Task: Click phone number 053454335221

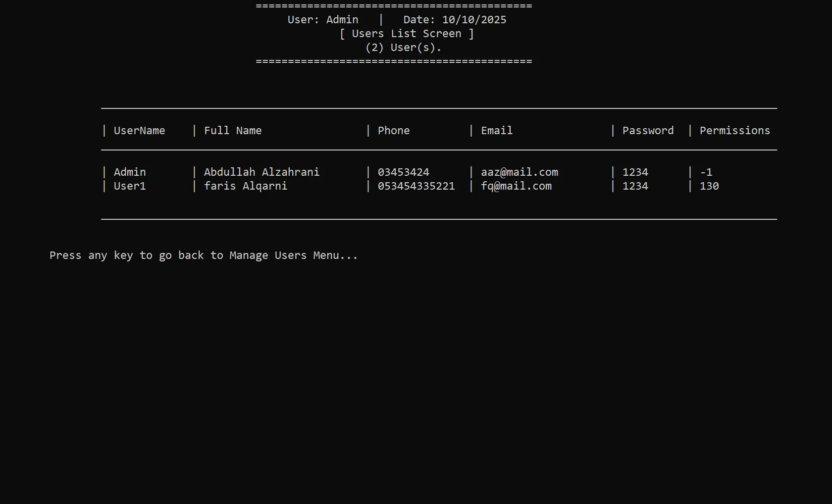Action: (416, 186)
